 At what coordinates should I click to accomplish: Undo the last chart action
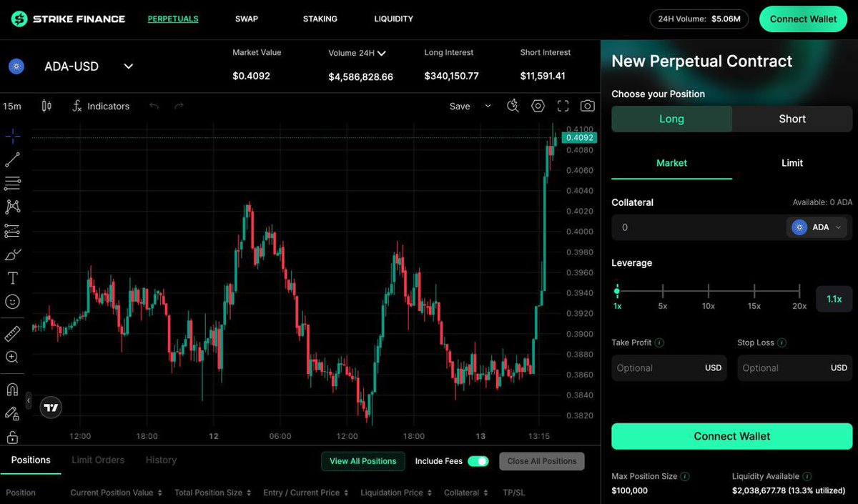click(x=154, y=106)
